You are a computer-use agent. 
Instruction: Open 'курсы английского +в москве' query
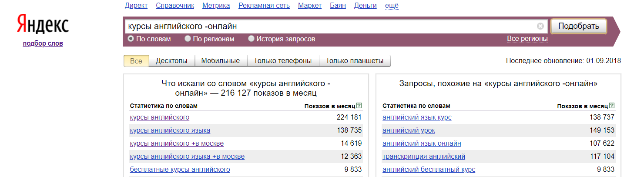pyautogui.click(x=177, y=144)
